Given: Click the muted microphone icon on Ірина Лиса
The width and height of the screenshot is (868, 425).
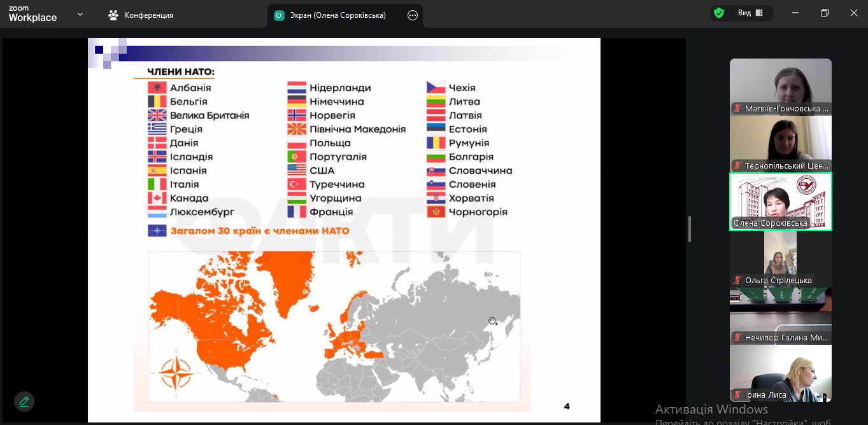Looking at the screenshot, I should pos(738,395).
